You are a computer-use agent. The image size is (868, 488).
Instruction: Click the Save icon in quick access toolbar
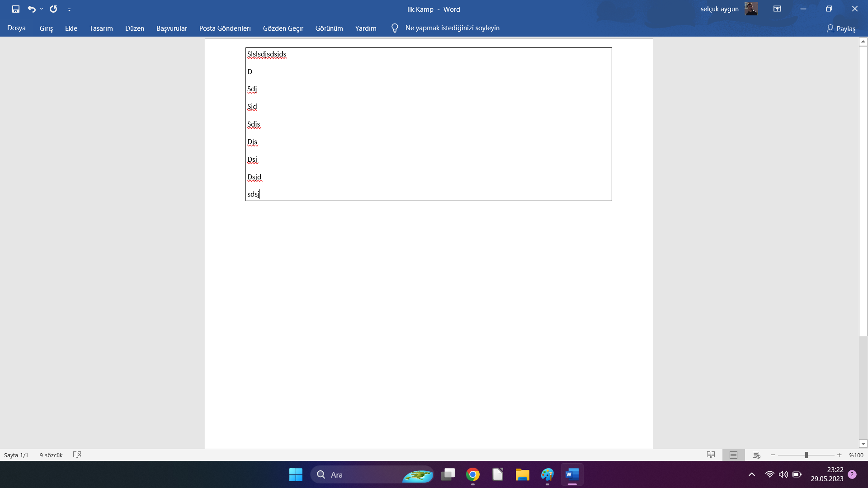point(16,9)
